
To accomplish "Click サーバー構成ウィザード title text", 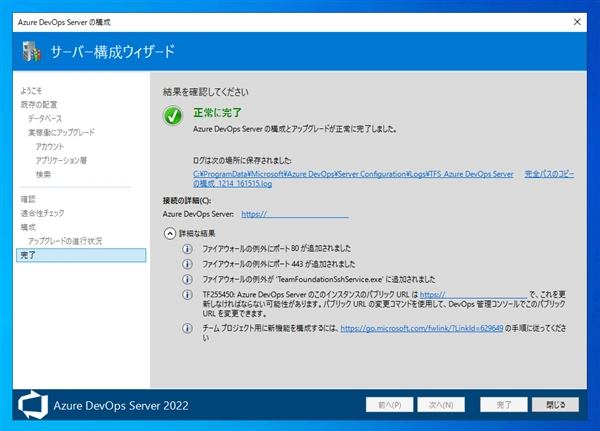I will coord(113,52).
